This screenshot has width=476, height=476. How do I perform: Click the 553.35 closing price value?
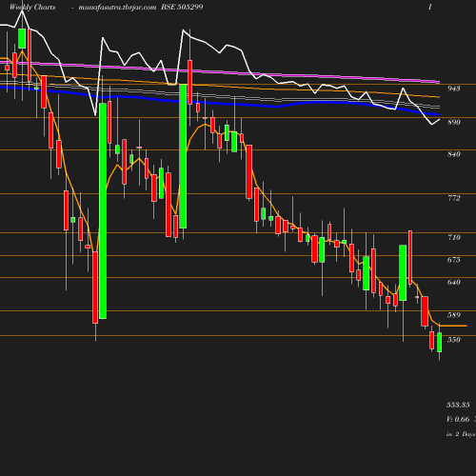pos(458,405)
